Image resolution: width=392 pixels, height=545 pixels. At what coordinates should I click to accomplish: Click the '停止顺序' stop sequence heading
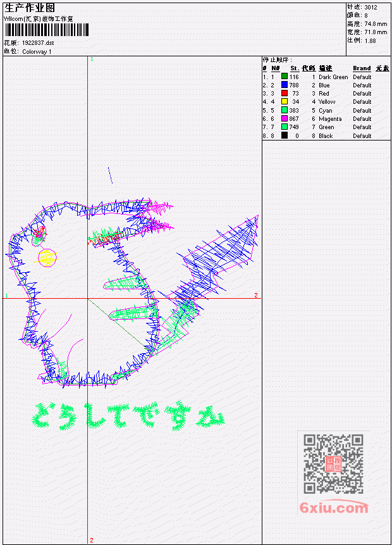click(277, 60)
